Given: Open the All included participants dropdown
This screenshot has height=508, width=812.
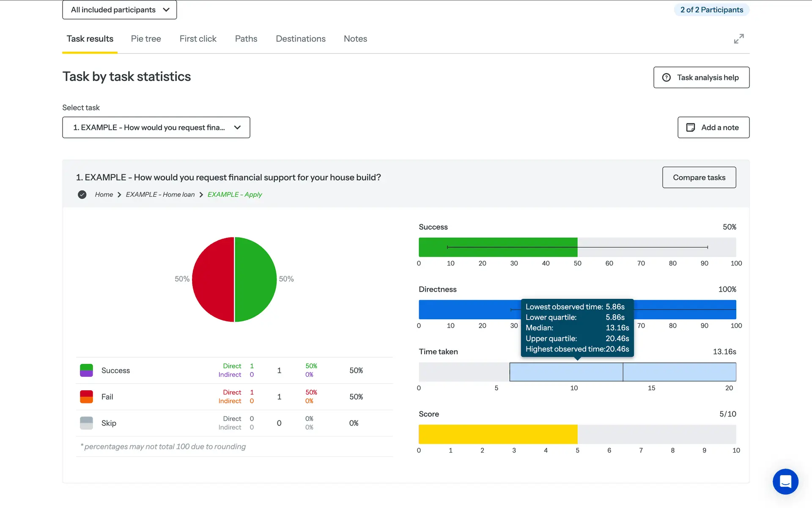Looking at the screenshot, I should (119, 10).
